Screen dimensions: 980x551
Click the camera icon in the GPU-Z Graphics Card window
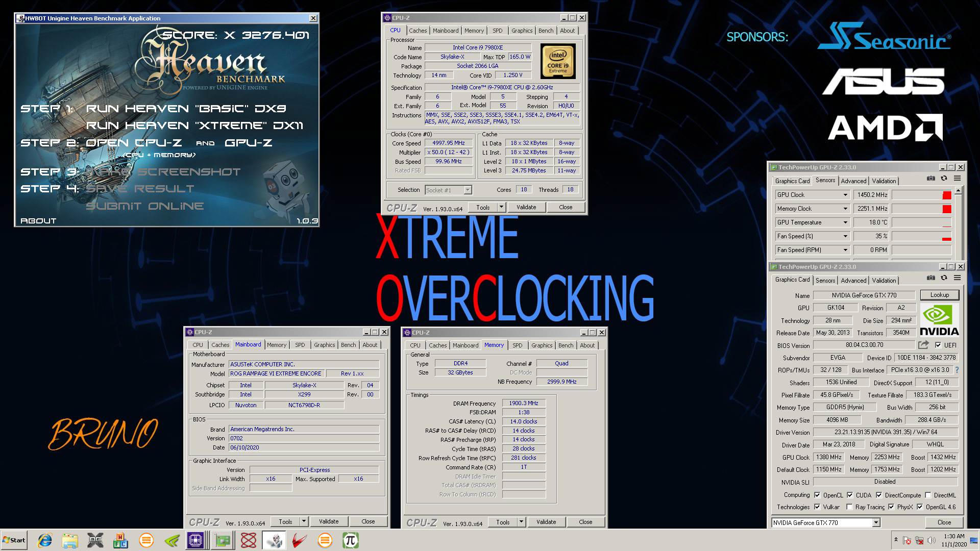931,278
